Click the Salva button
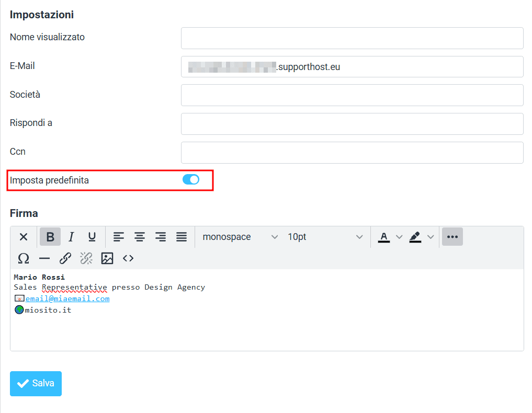Screen dimensions: 532x413 pos(36,384)
